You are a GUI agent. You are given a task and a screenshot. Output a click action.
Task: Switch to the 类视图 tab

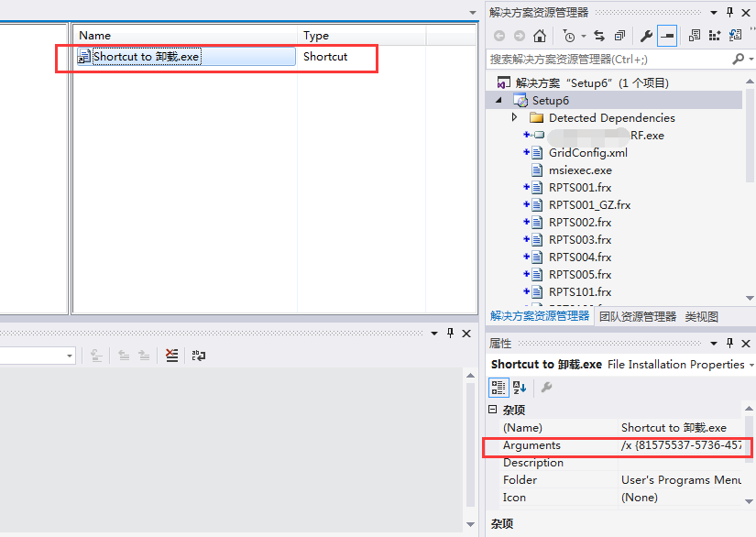702,317
